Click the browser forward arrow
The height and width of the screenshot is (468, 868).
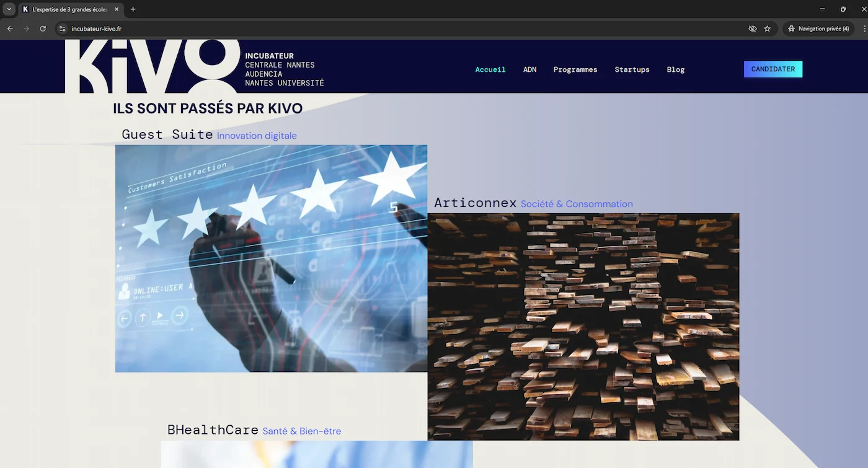click(26, 29)
